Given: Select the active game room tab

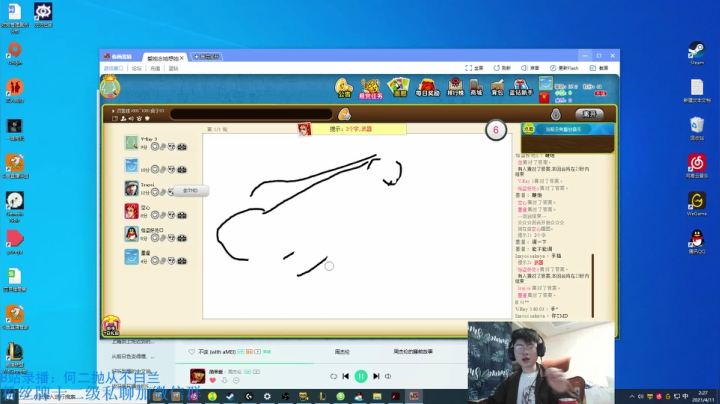Looking at the screenshot, I should click(x=164, y=58).
